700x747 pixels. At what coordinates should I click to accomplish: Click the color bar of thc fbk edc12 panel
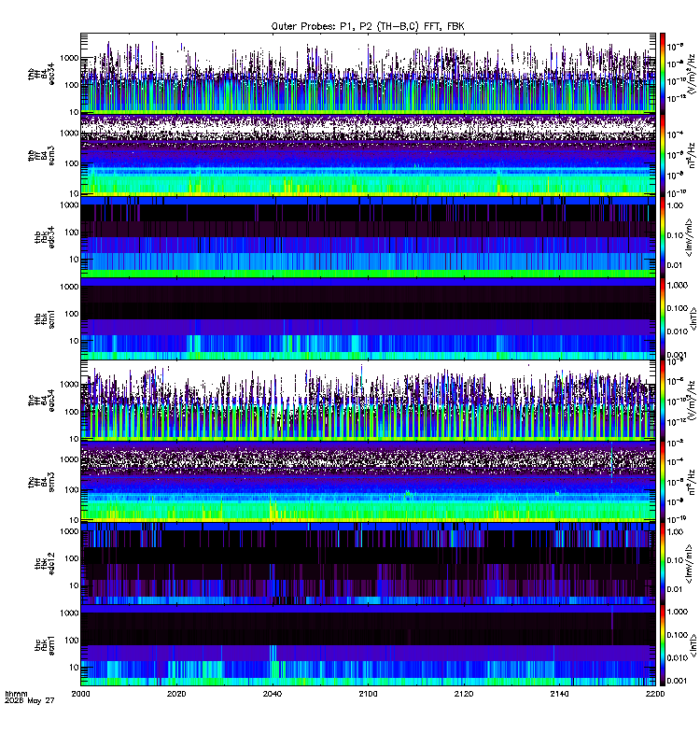point(662,564)
